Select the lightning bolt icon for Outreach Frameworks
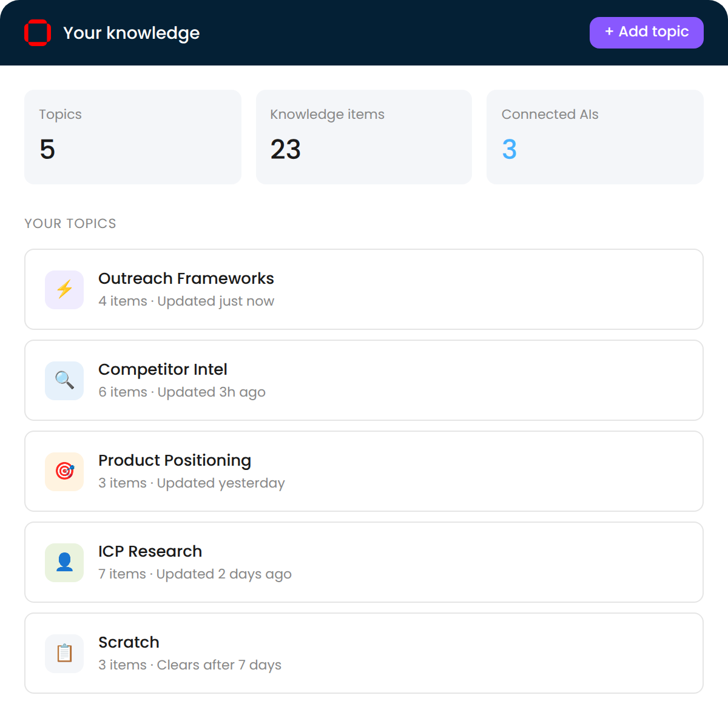The height and width of the screenshot is (718, 728). tap(64, 290)
